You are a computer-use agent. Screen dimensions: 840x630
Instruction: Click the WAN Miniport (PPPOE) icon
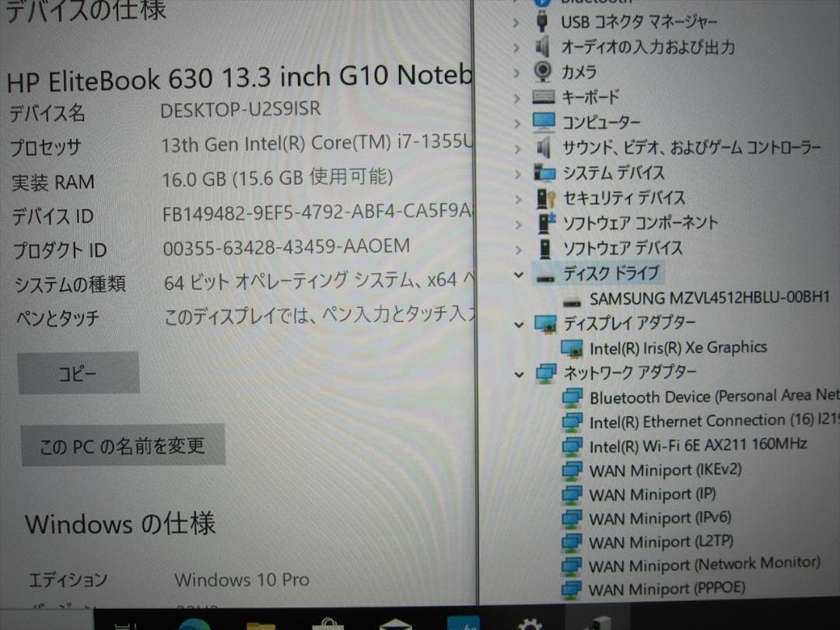571,590
